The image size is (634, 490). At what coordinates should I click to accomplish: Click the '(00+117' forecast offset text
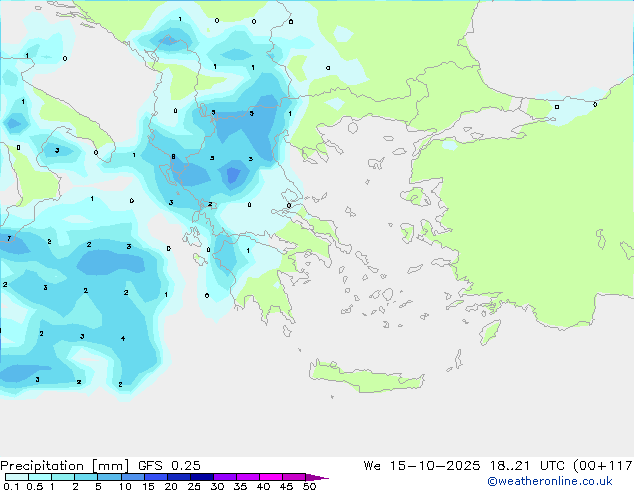603,466
